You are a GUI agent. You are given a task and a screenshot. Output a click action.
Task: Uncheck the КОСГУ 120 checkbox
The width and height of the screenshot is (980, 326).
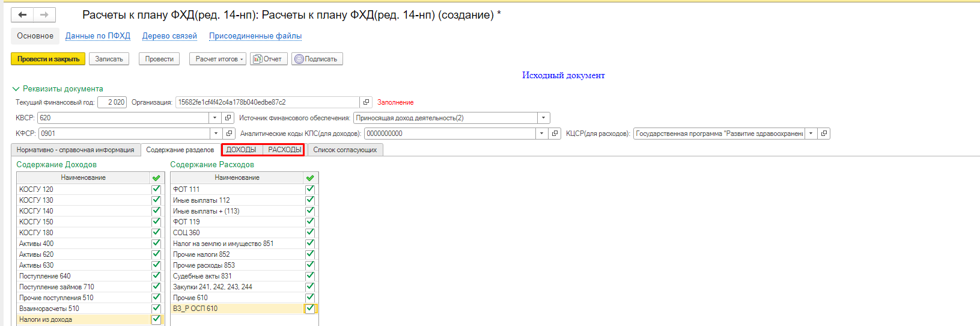coord(156,189)
